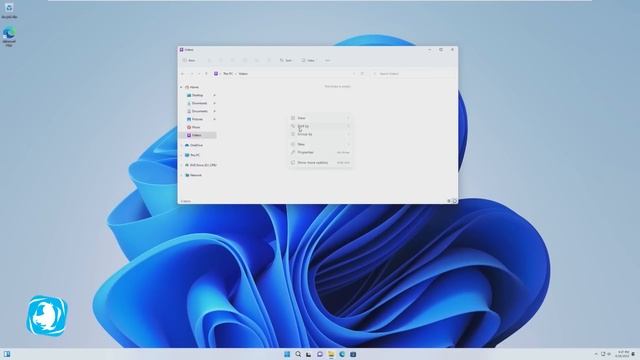Unpin Documents using its pin icon
The width and height of the screenshot is (640, 360).
click(x=214, y=111)
